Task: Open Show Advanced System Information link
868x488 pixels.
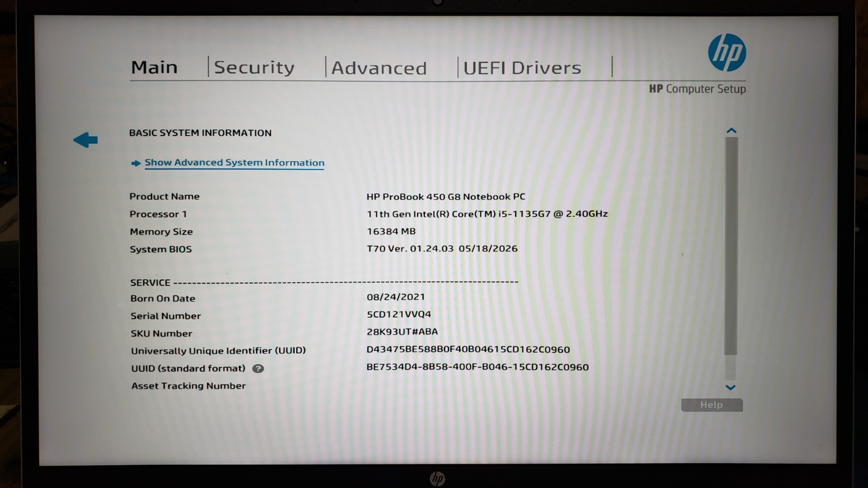Action: click(234, 163)
